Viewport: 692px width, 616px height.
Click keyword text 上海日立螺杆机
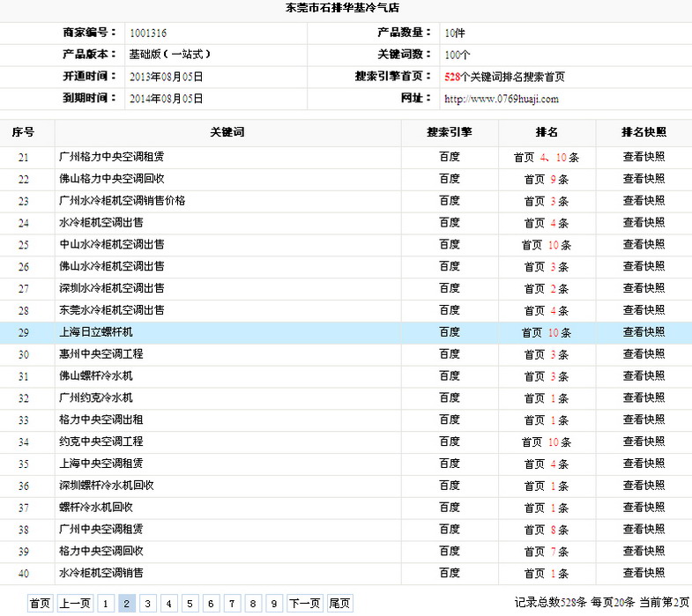96,332
